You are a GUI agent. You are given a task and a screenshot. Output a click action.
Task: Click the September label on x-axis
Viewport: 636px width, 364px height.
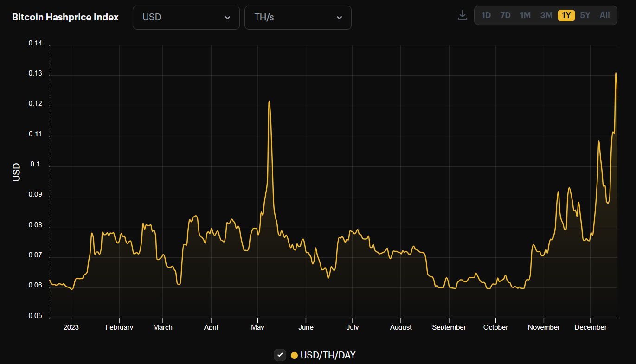[449, 327]
